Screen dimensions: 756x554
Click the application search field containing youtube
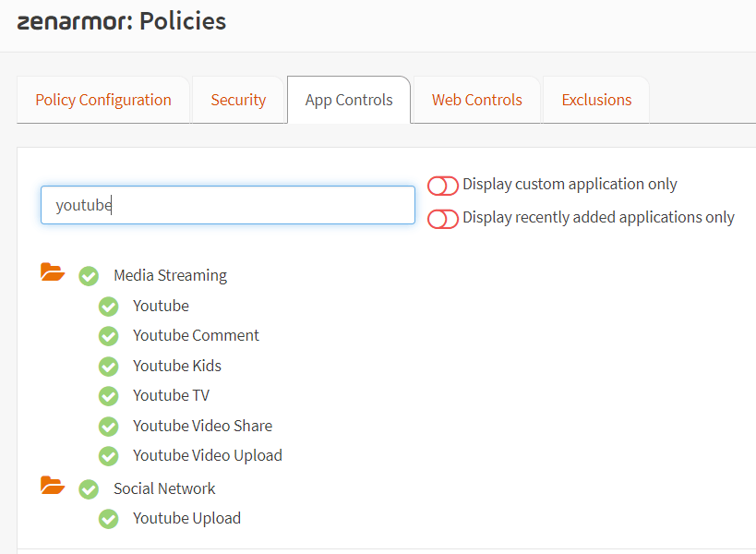(x=228, y=205)
